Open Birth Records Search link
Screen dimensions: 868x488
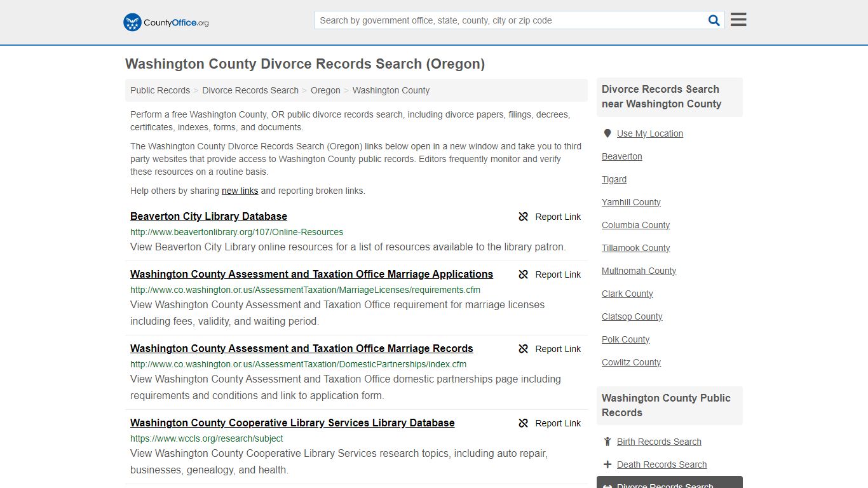659,442
